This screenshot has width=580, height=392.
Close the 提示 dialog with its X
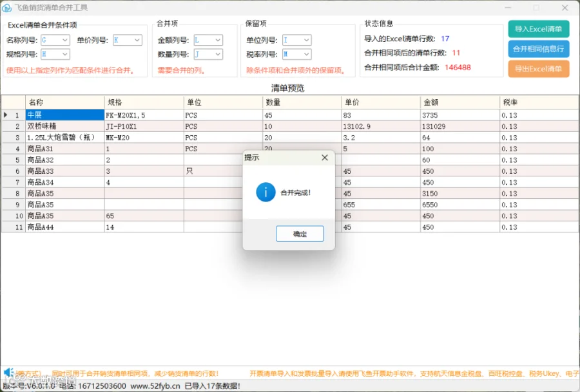[x=325, y=158]
